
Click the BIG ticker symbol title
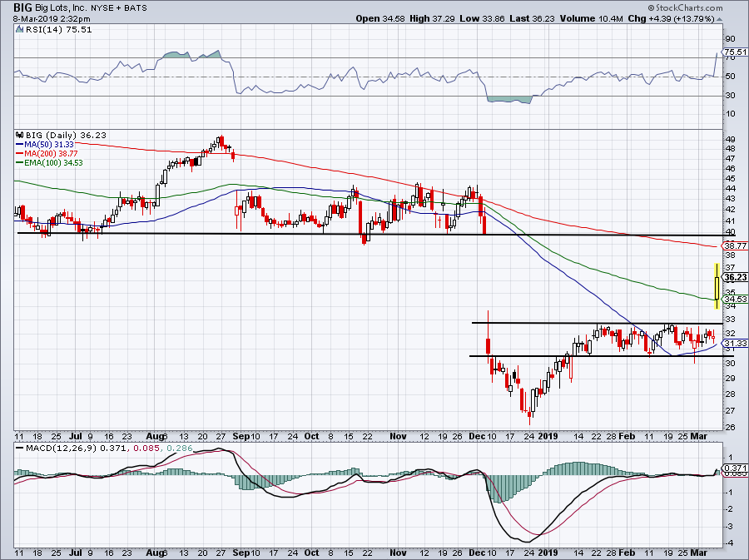click(x=22, y=7)
